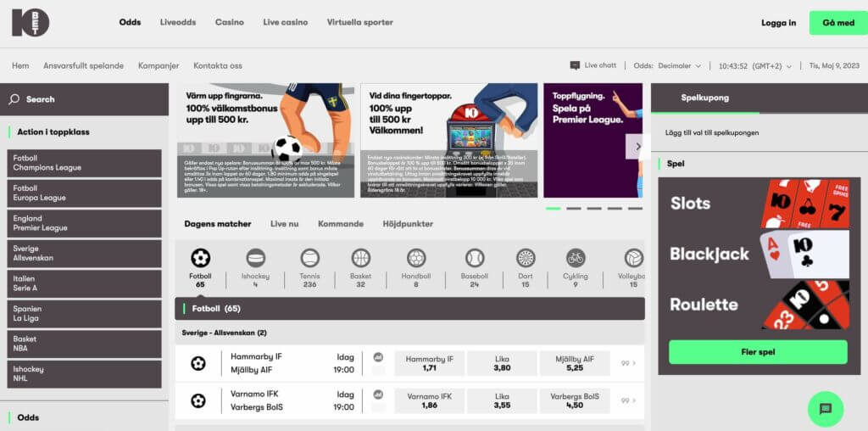
Task: Open Ishockey NHL in sidebar
Action: tap(84, 374)
